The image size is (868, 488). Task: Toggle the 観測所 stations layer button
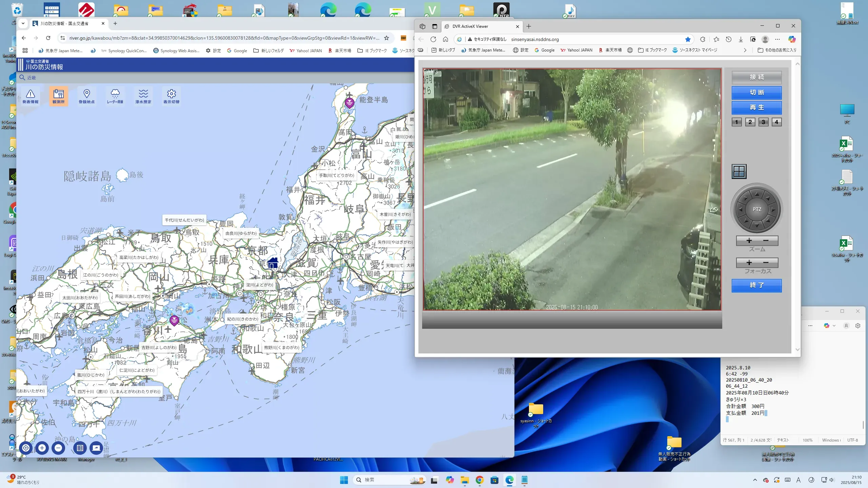pos(58,96)
